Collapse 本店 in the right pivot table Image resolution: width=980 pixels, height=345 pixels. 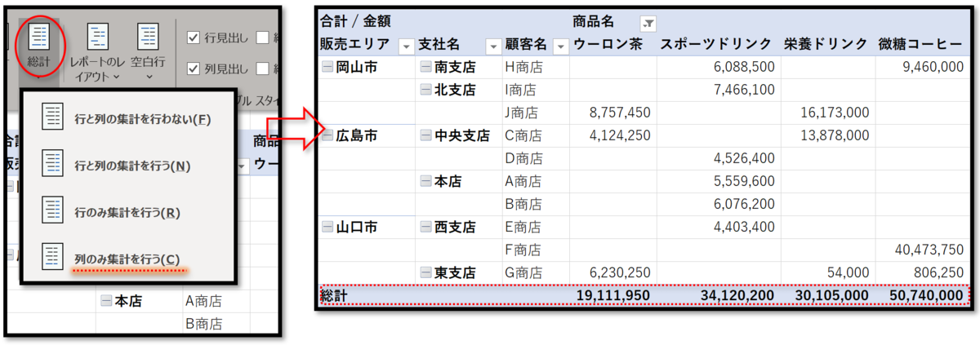point(425,182)
